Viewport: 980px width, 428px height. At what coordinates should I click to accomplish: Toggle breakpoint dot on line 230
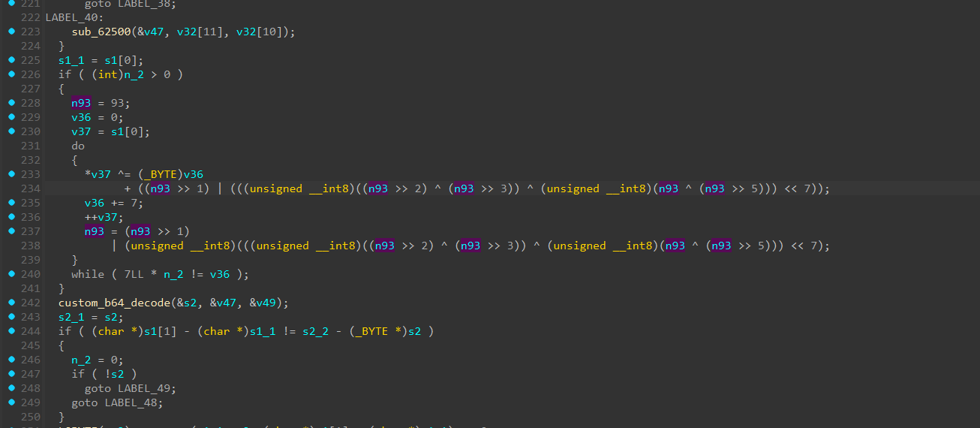[11, 131]
